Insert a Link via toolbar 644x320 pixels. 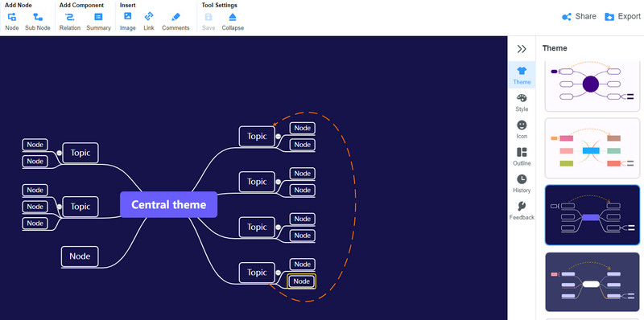point(149,17)
